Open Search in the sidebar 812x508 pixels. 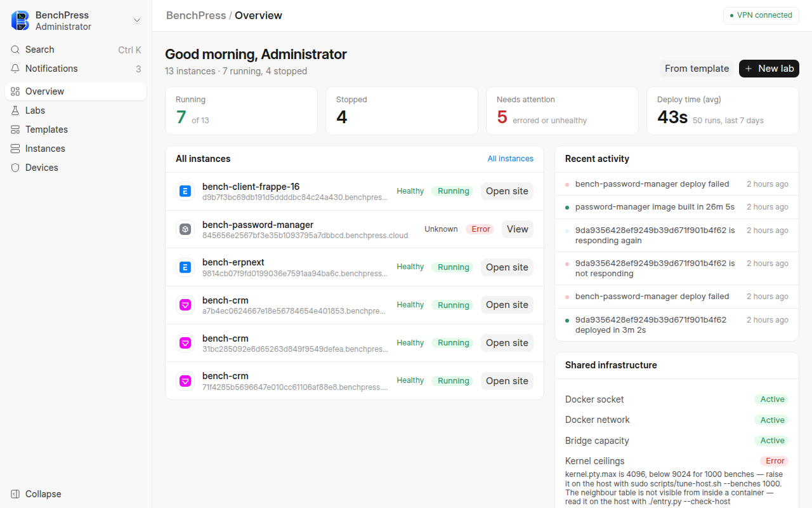click(x=76, y=50)
